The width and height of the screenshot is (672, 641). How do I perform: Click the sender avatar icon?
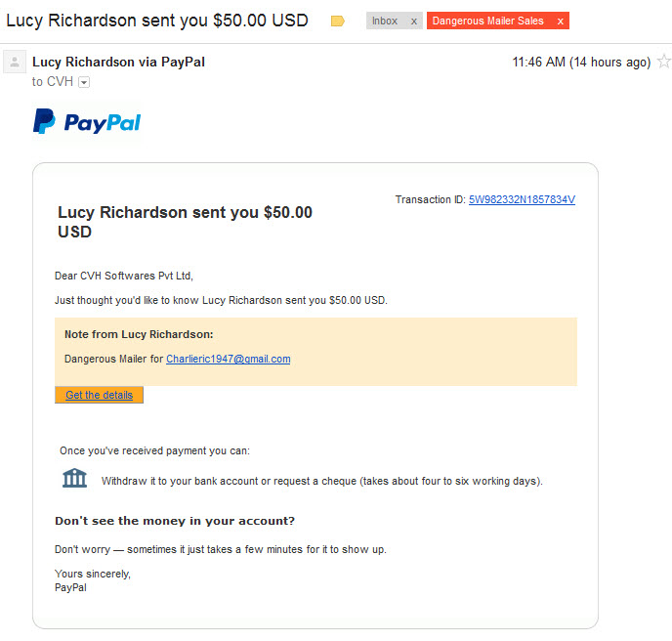coord(15,62)
